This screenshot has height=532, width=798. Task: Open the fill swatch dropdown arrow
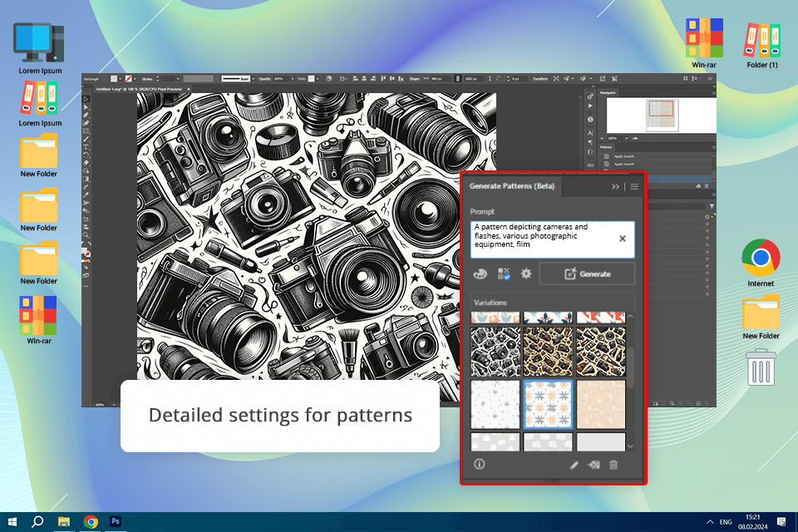pyautogui.click(x=120, y=79)
